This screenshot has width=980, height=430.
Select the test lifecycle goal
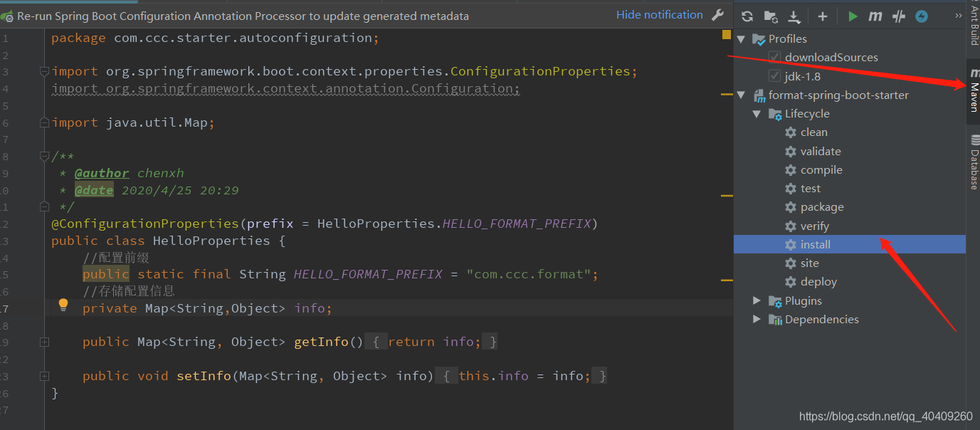810,188
